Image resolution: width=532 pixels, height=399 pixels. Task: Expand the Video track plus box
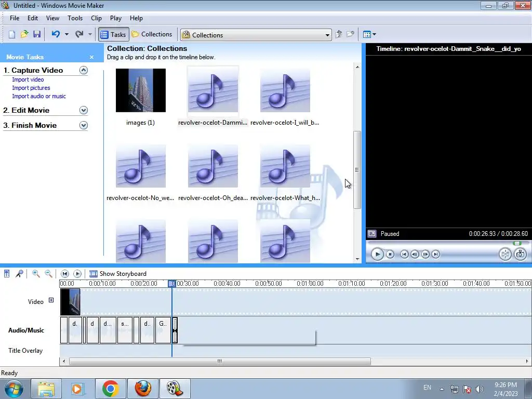pos(51,300)
